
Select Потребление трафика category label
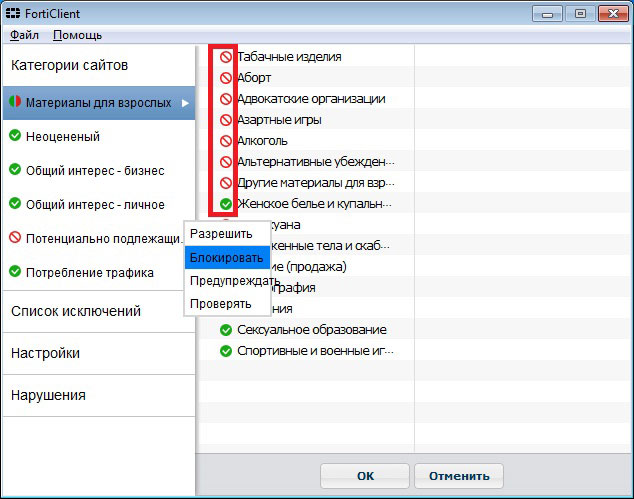pos(90,273)
